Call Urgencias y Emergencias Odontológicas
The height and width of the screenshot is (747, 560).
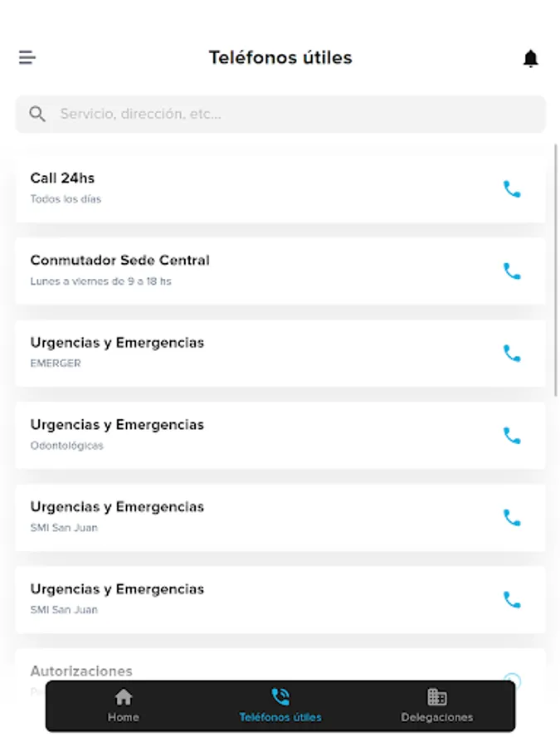[513, 436]
